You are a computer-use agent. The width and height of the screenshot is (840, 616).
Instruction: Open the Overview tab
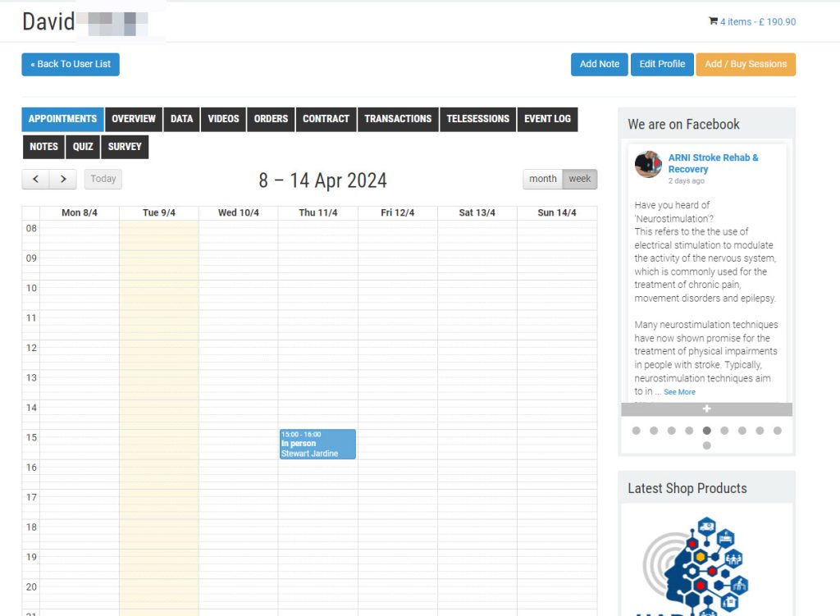[134, 119]
